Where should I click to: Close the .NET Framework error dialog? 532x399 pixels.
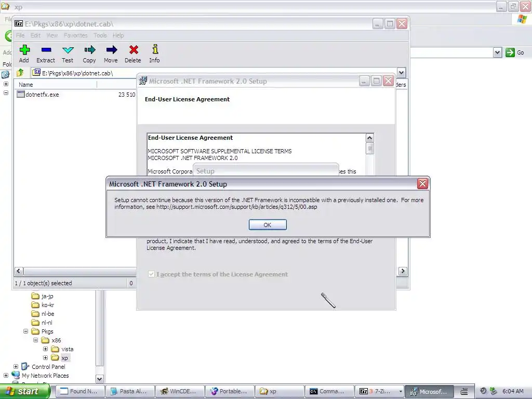point(422,184)
